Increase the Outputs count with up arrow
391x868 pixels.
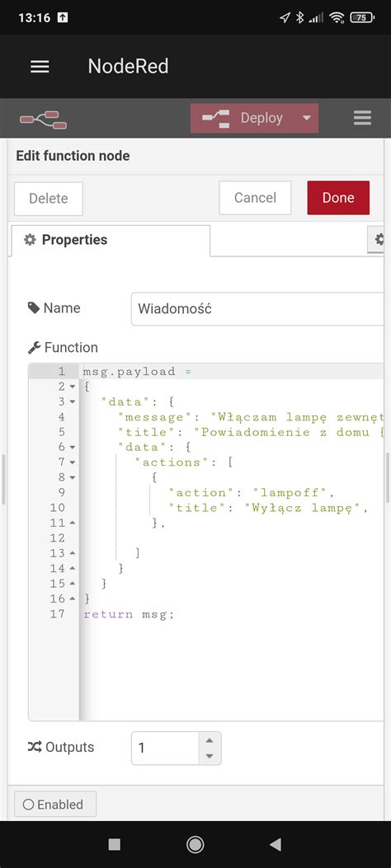tap(209, 740)
